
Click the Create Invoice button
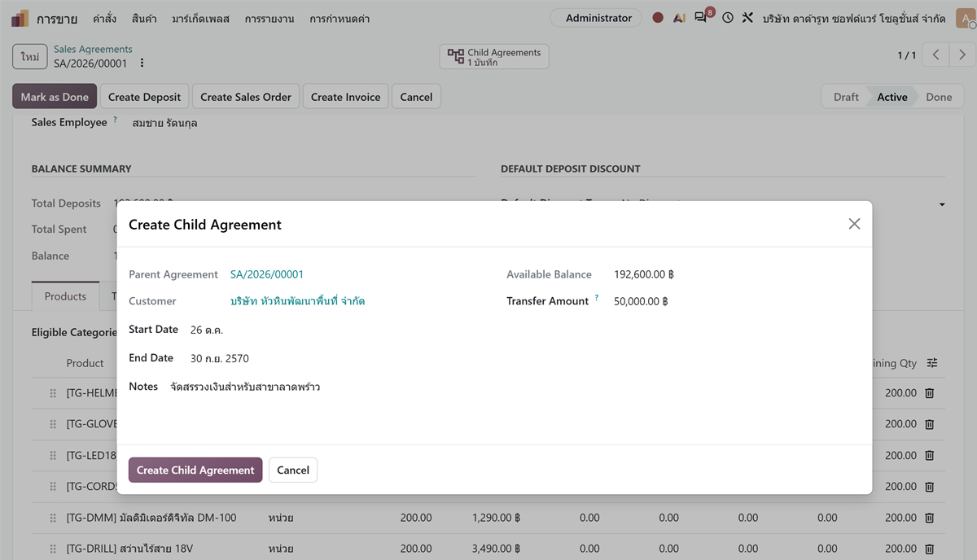[346, 97]
